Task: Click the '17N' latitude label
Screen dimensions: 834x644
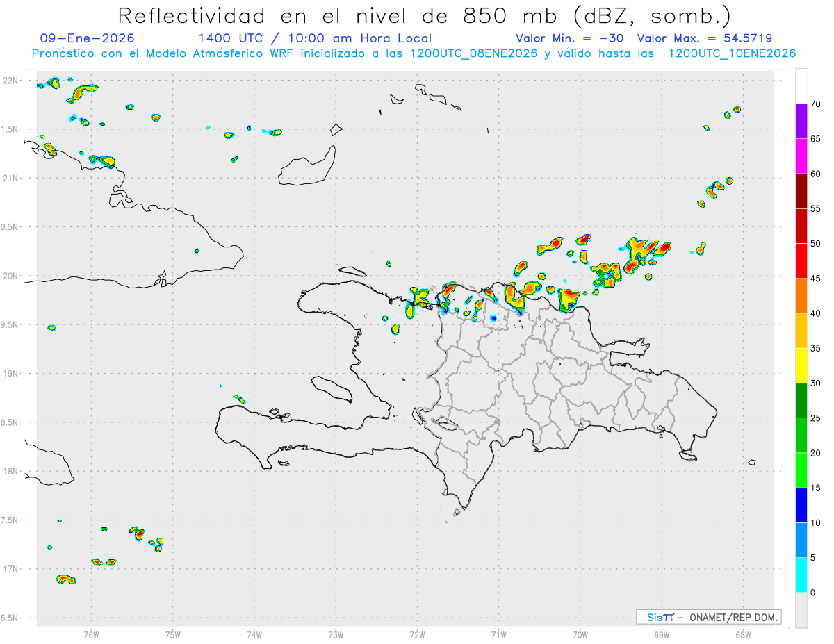Action: (x=10, y=568)
